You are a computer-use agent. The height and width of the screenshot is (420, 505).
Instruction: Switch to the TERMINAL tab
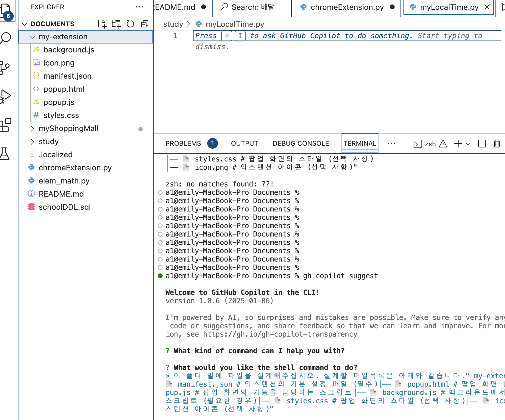(360, 143)
